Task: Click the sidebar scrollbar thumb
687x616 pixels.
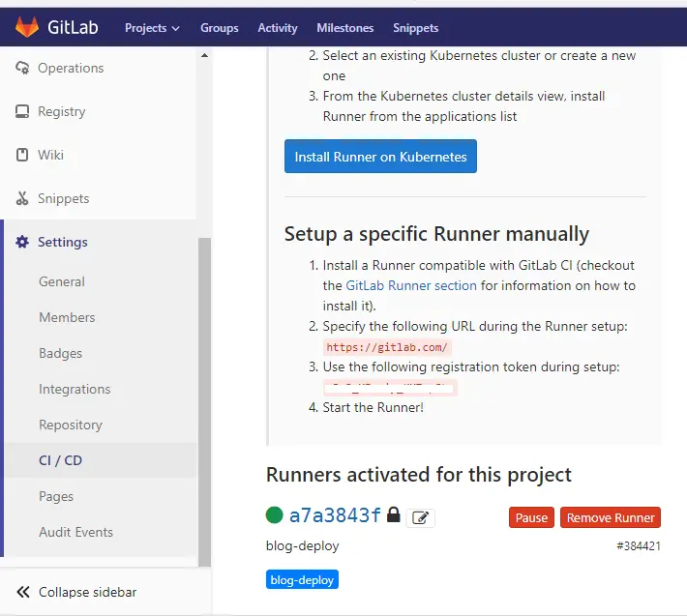Action: 204,402
